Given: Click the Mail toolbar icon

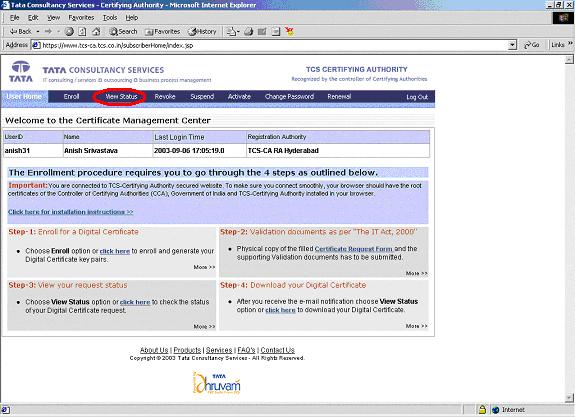Looking at the screenshot, I should tap(232, 32).
